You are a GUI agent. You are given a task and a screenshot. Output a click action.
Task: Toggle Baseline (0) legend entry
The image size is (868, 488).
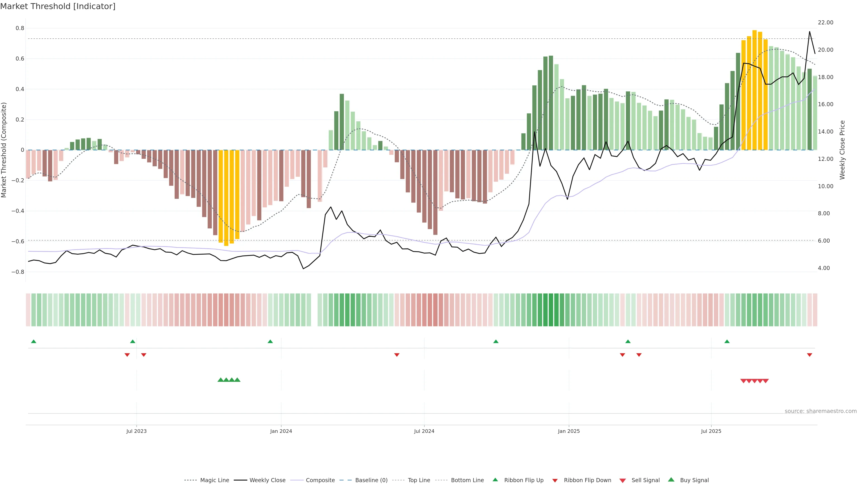point(371,480)
